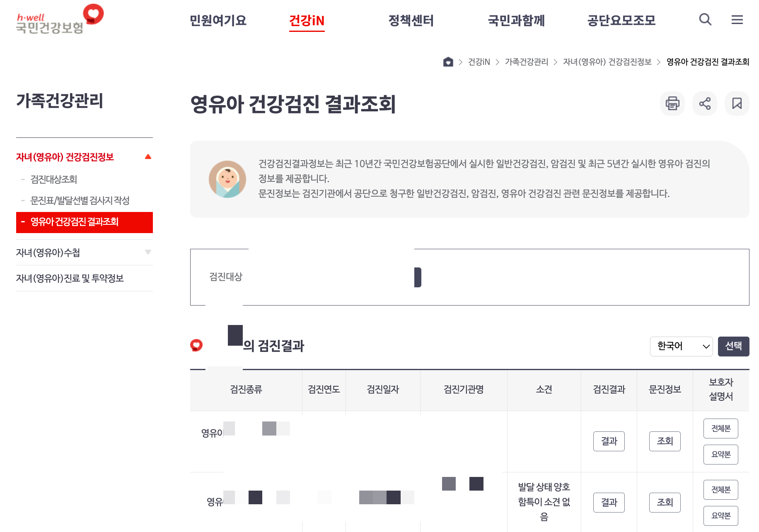Go home via breadcrumb home icon

tap(448, 62)
